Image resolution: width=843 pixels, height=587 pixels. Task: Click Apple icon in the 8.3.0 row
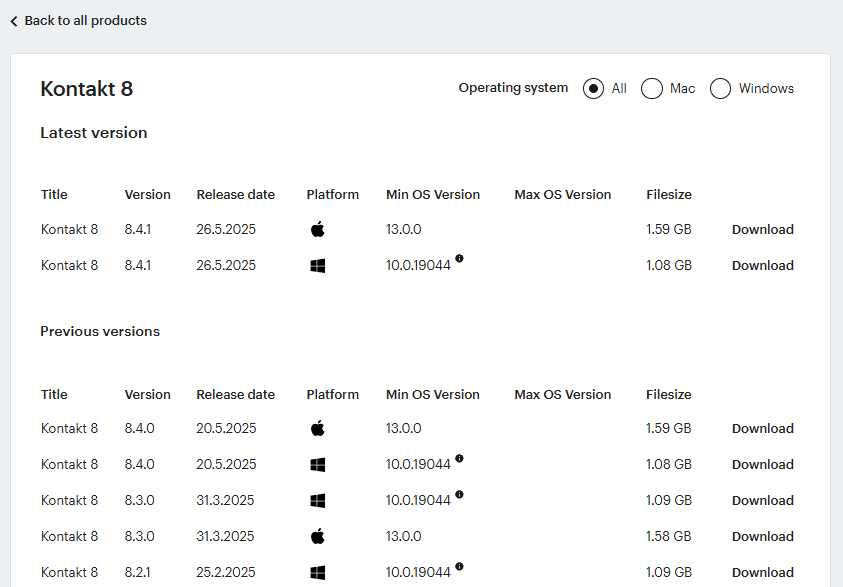pos(317,537)
